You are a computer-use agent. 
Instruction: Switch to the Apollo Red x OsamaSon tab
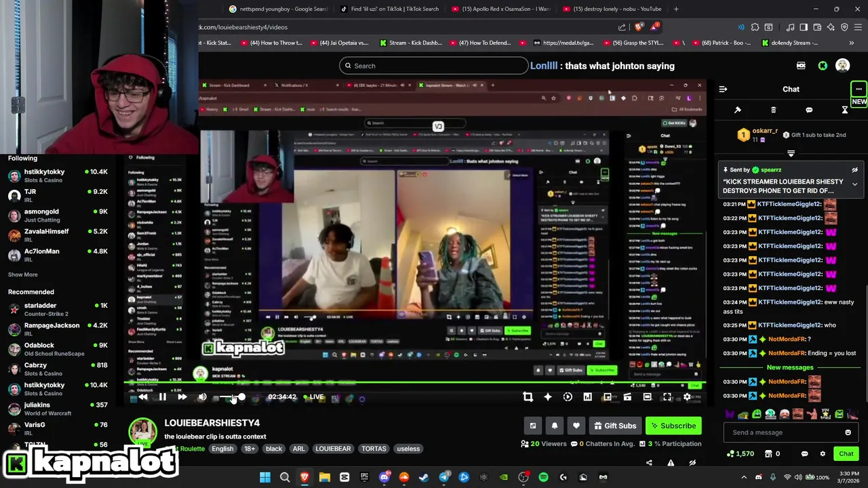pos(501,9)
